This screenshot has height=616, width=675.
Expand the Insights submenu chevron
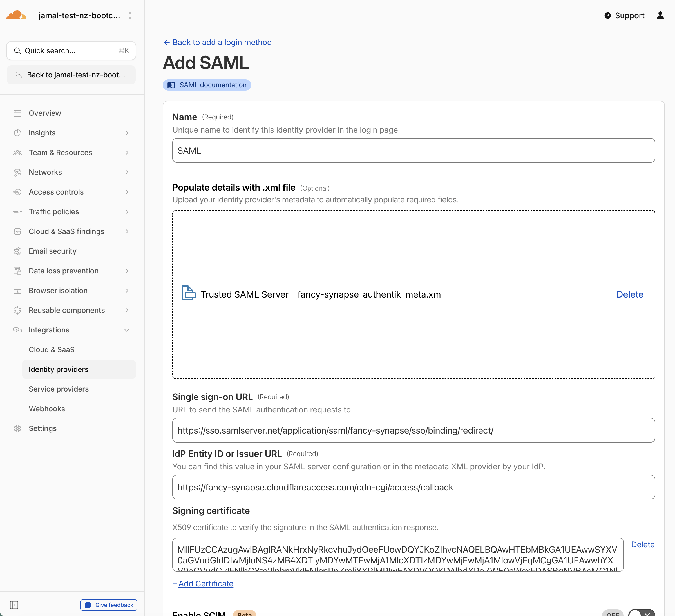(x=127, y=133)
